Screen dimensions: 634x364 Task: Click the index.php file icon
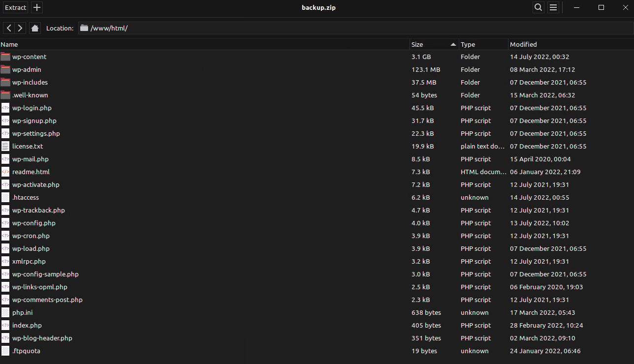5,325
